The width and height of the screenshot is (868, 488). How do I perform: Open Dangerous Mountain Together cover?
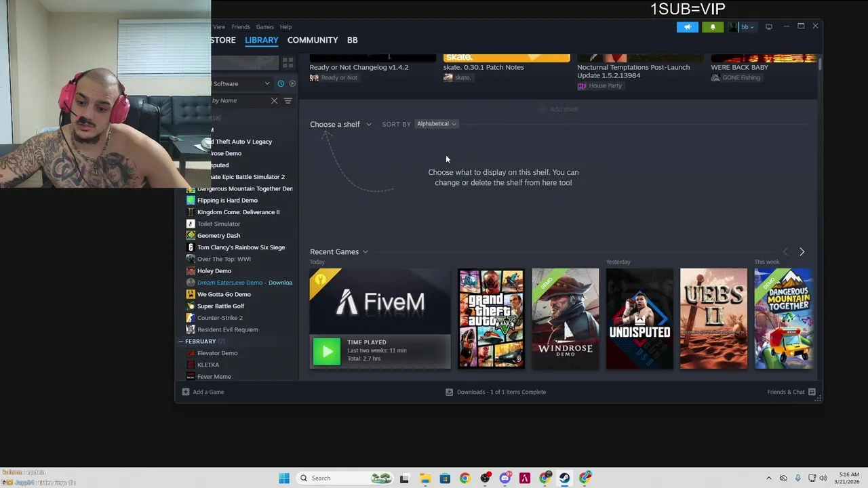[x=783, y=319]
